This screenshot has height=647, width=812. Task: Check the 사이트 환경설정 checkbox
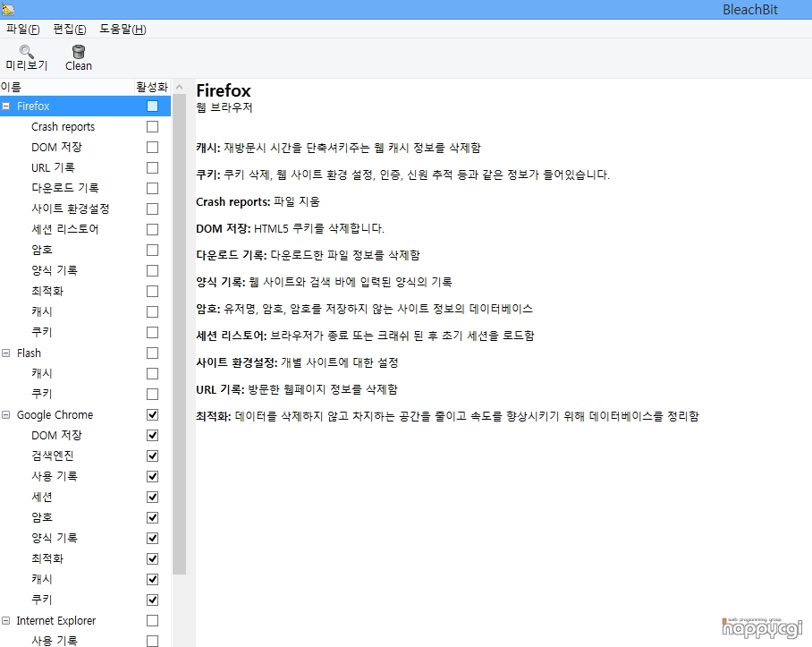pyautogui.click(x=152, y=209)
